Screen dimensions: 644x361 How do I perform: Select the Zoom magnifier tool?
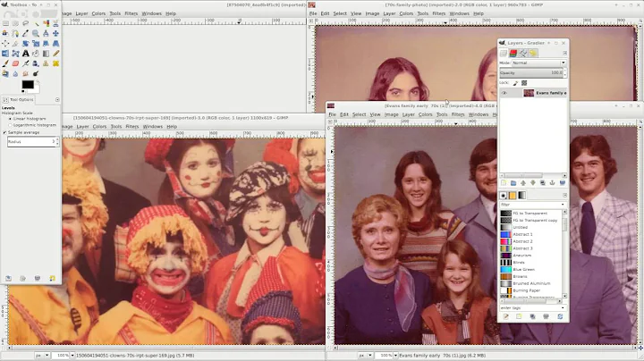pos(36,33)
